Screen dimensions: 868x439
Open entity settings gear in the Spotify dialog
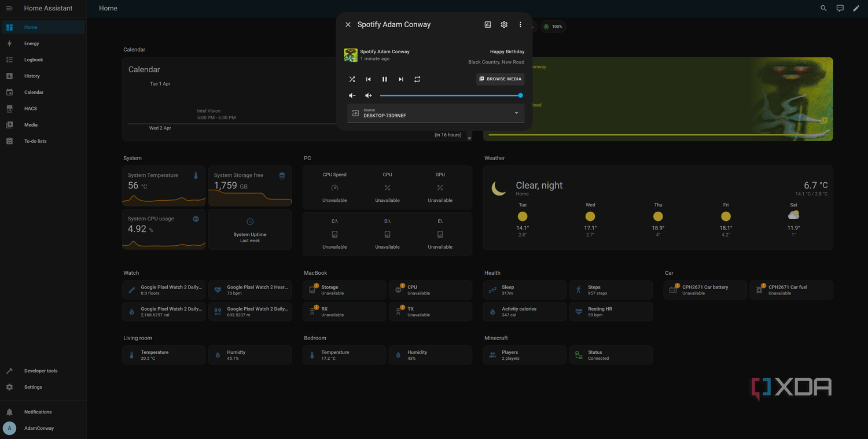(504, 24)
